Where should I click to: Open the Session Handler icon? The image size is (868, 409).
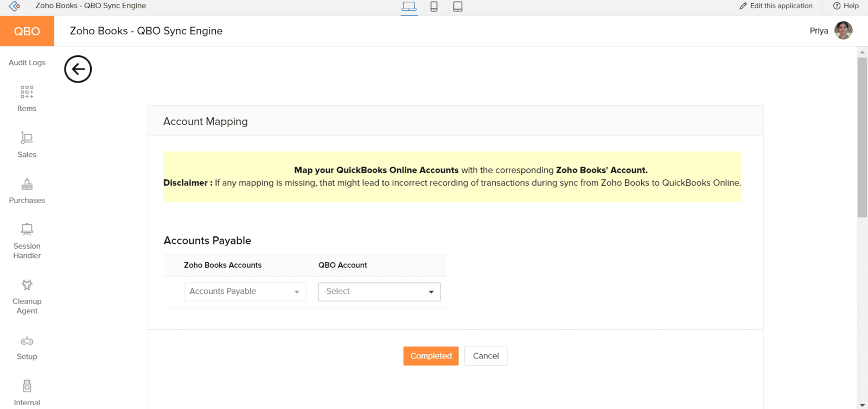pos(27,229)
